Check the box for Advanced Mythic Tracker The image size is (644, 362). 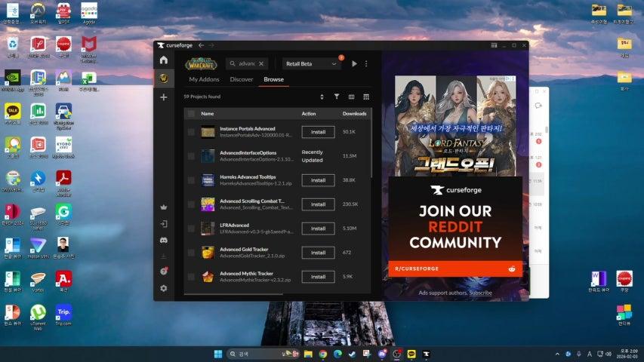coord(191,277)
